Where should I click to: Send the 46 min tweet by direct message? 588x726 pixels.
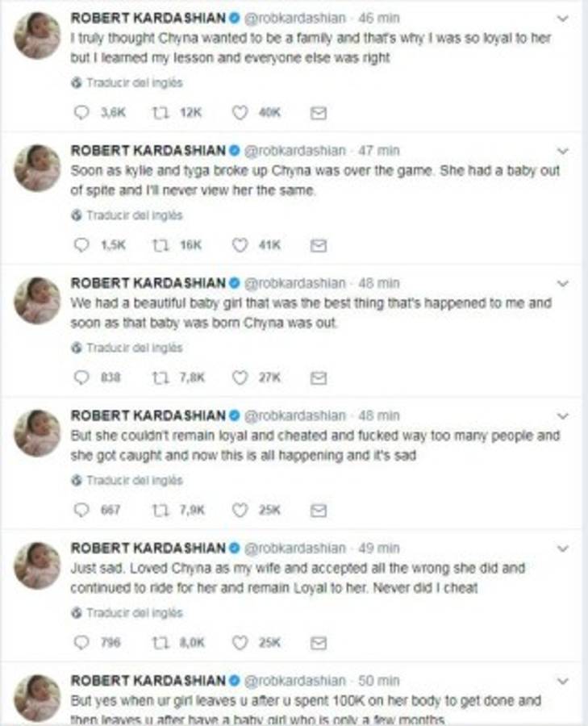coord(319,114)
